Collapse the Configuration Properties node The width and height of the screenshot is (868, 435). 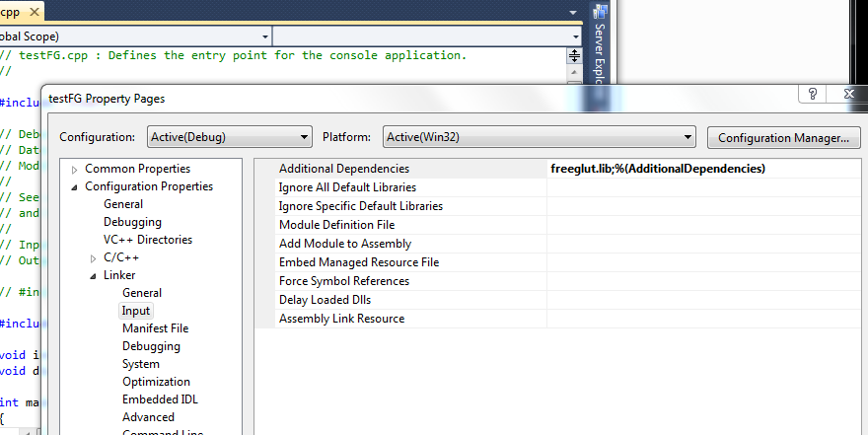point(74,187)
